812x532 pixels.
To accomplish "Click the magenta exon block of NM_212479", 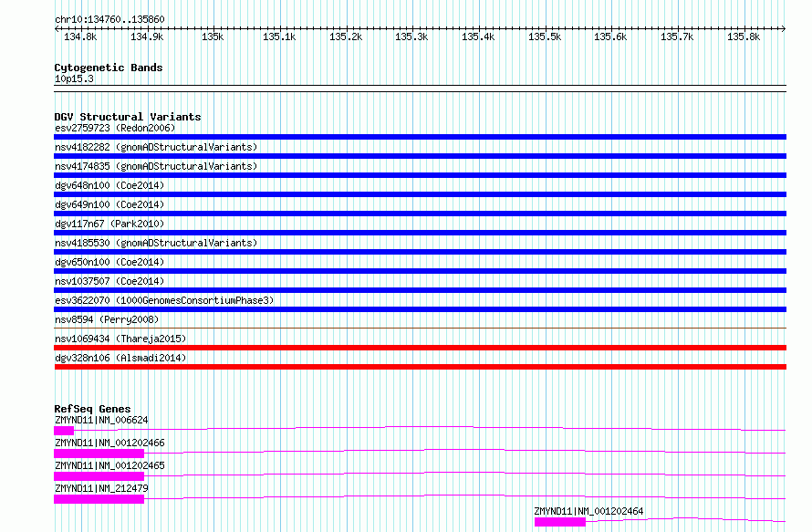I will coord(99,499).
